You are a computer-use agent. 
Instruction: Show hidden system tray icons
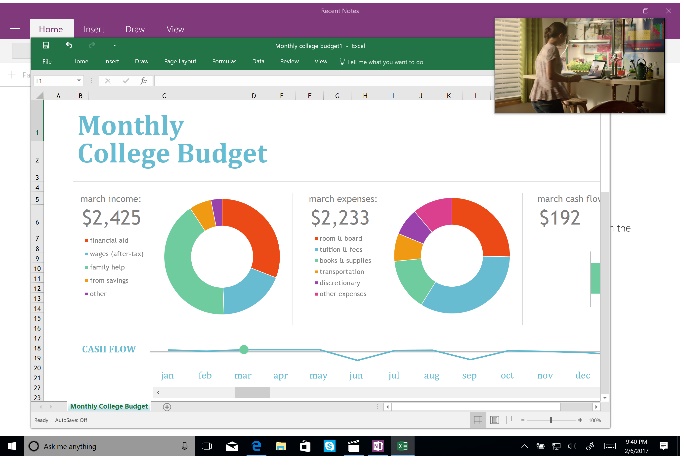(x=526, y=446)
